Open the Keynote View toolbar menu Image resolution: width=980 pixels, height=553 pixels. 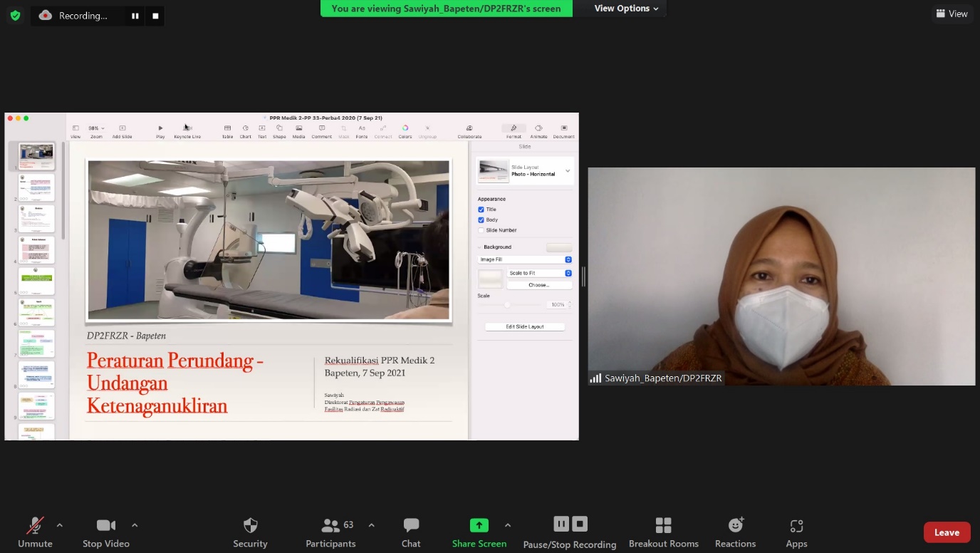(x=75, y=131)
